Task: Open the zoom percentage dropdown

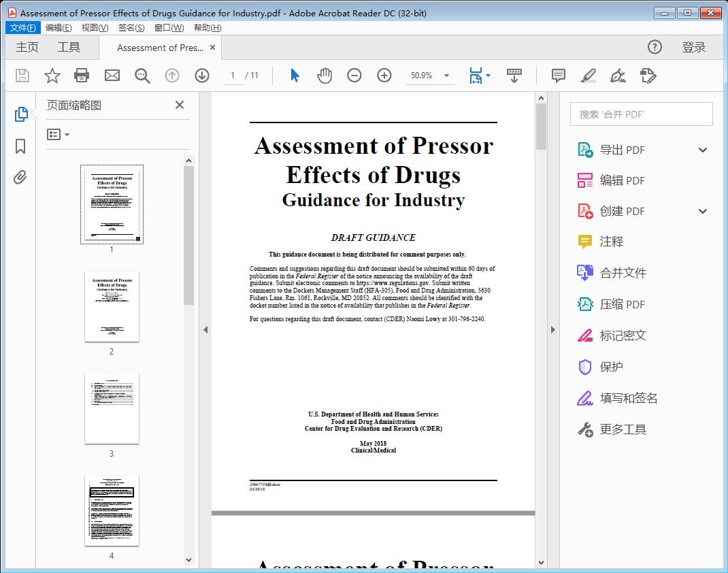Action: point(446,76)
